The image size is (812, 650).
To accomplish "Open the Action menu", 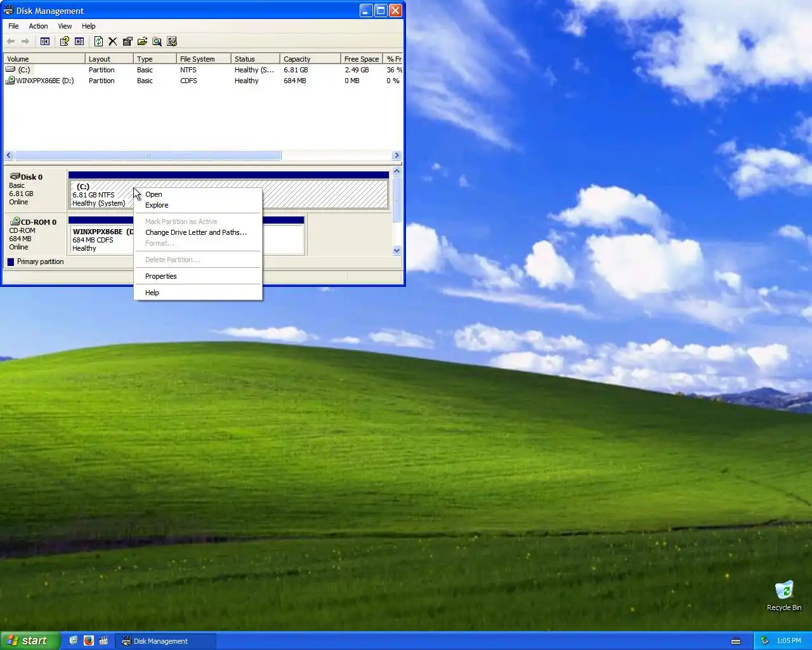I will click(38, 26).
